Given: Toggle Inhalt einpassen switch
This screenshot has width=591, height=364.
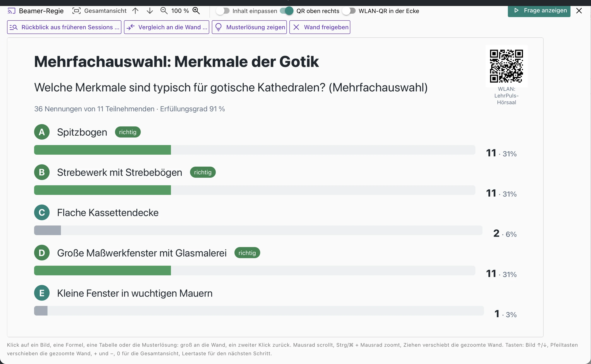Looking at the screenshot, I should (223, 11).
